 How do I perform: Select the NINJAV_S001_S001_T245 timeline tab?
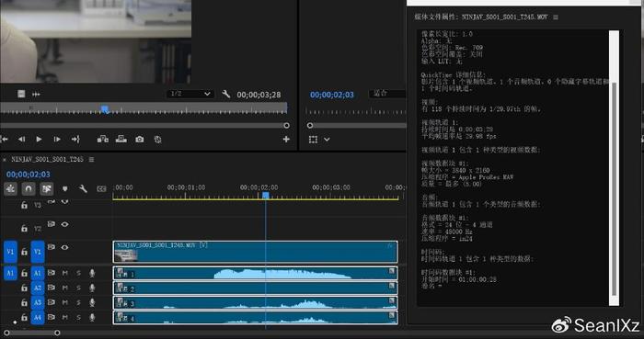pos(47,159)
